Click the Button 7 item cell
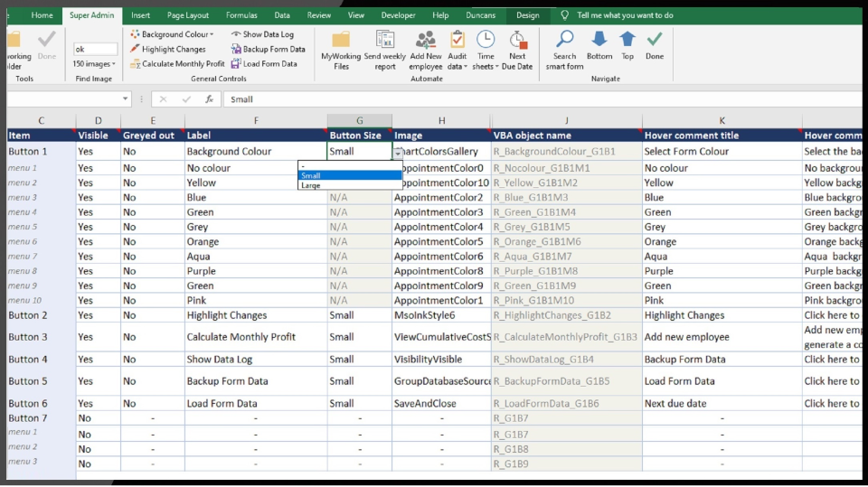868x487 pixels. click(41, 418)
